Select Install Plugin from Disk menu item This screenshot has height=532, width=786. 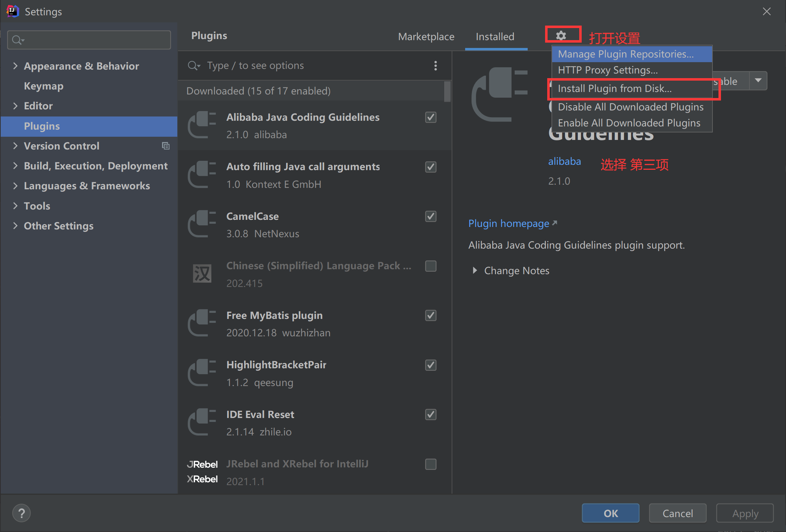pos(615,89)
